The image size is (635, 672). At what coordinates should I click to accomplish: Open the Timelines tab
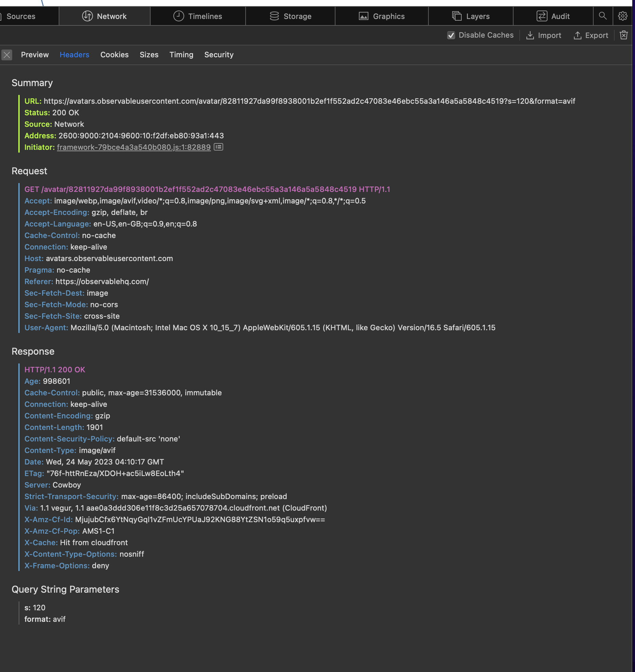[198, 16]
